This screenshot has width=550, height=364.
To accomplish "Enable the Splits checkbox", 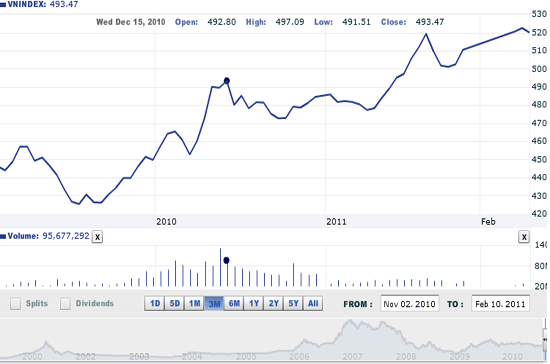I will pyautogui.click(x=15, y=304).
